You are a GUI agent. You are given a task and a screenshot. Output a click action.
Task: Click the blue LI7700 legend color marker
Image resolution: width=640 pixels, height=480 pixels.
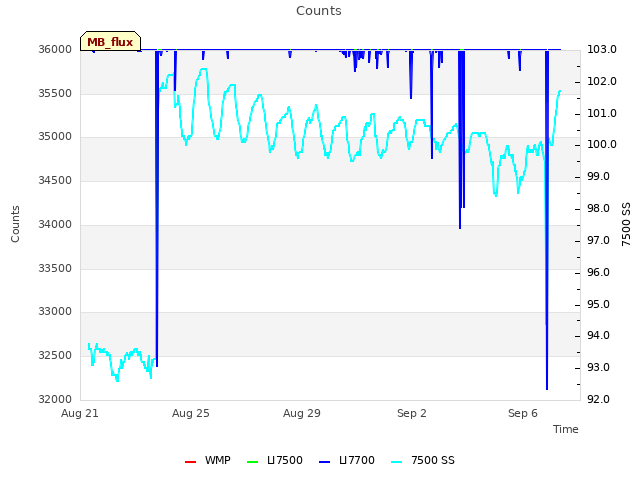click(x=324, y=462)
